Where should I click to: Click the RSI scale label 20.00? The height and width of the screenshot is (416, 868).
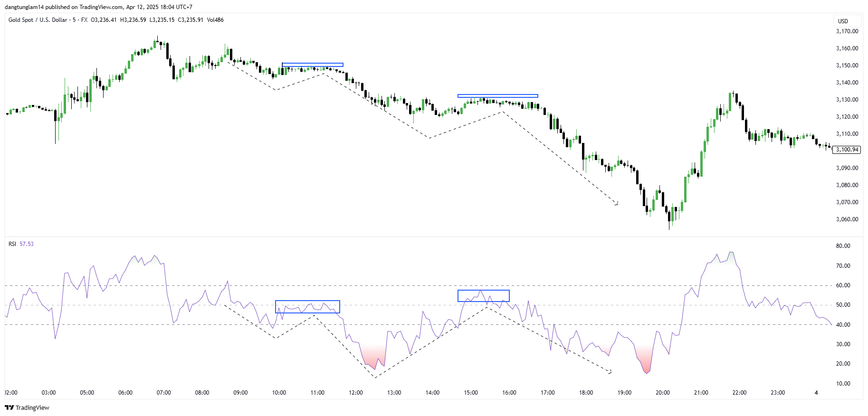click(x=843, y=364)
